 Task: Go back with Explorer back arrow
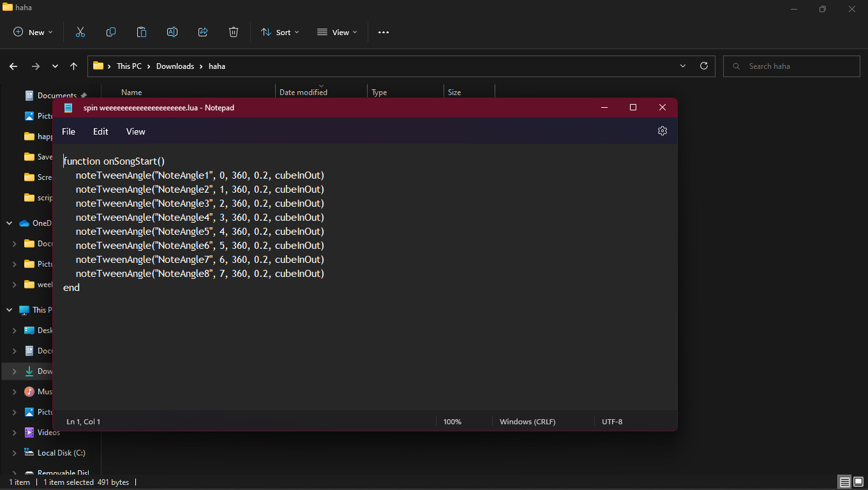click(x=13, y=66)
